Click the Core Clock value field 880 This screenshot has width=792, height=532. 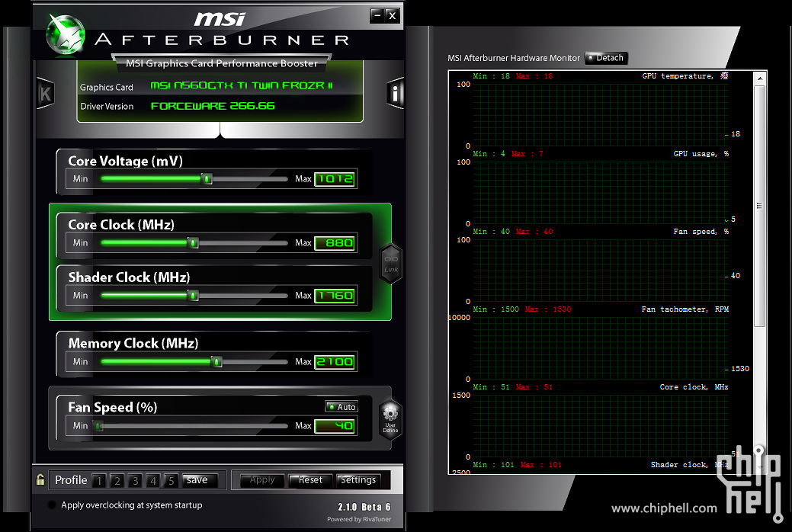tap(335, 243)
